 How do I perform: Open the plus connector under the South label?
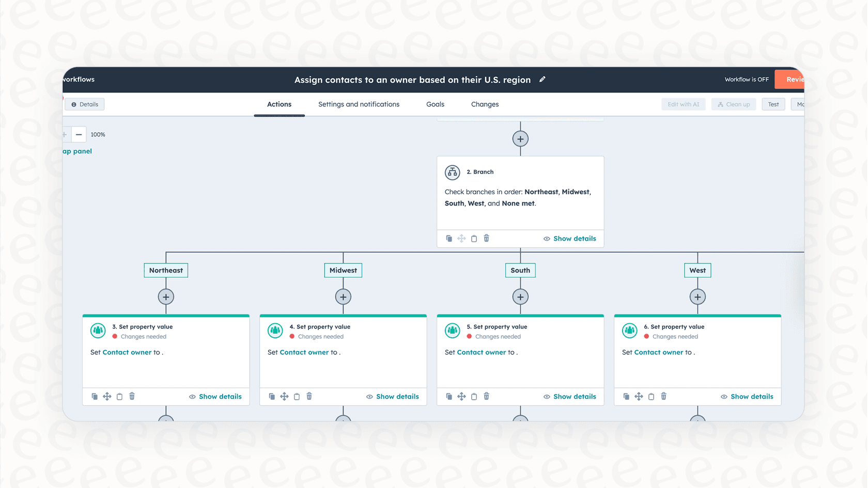point(520,297)
